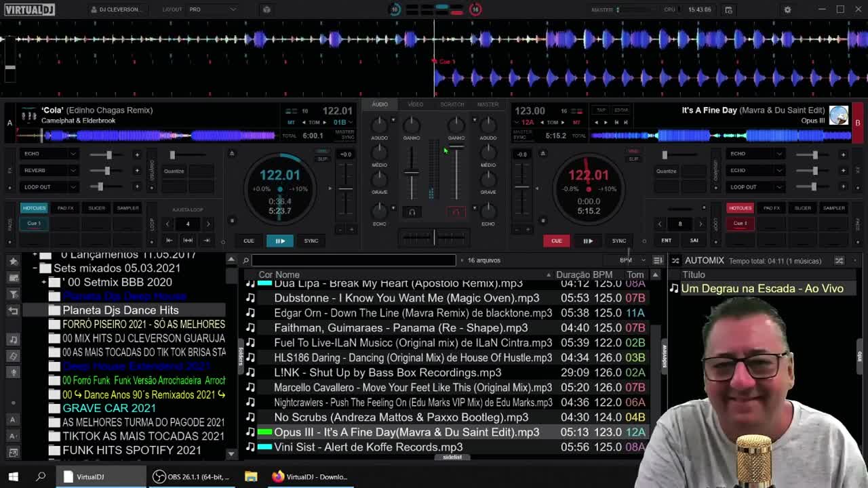
Task: Open the ECHO effect dropdown on deck A
Action: coord(50,154)
